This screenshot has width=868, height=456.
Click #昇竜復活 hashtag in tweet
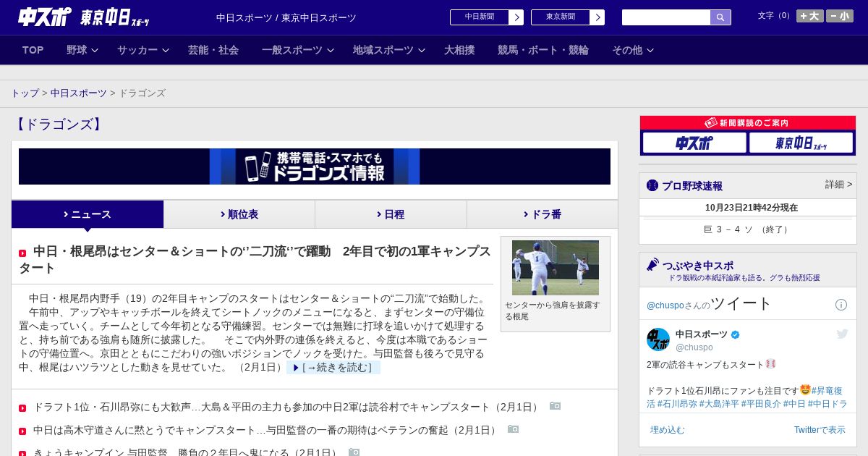pyautogui.click(x=827, y=391)
